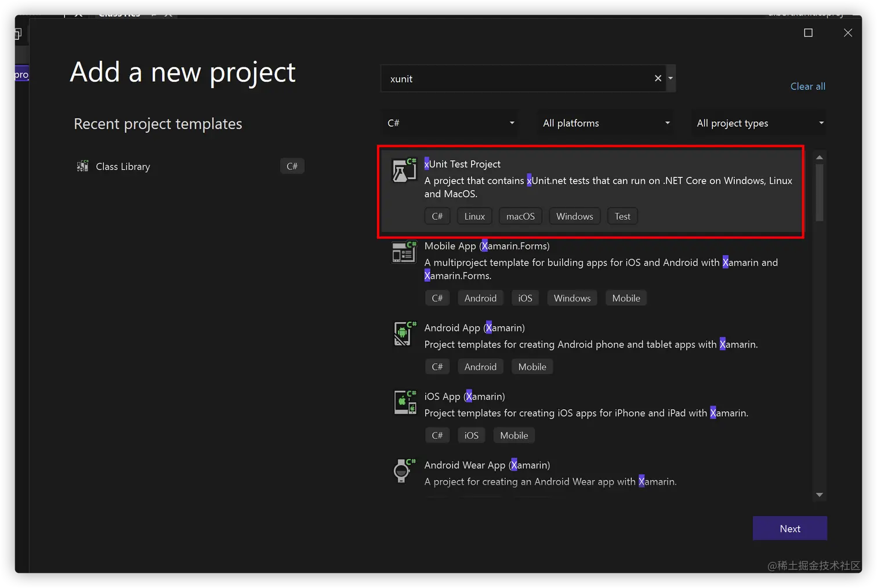Click the Windows tag on xUnit Test Project
The width and height of the screenshot is (877, 588).
coord(574,216)
